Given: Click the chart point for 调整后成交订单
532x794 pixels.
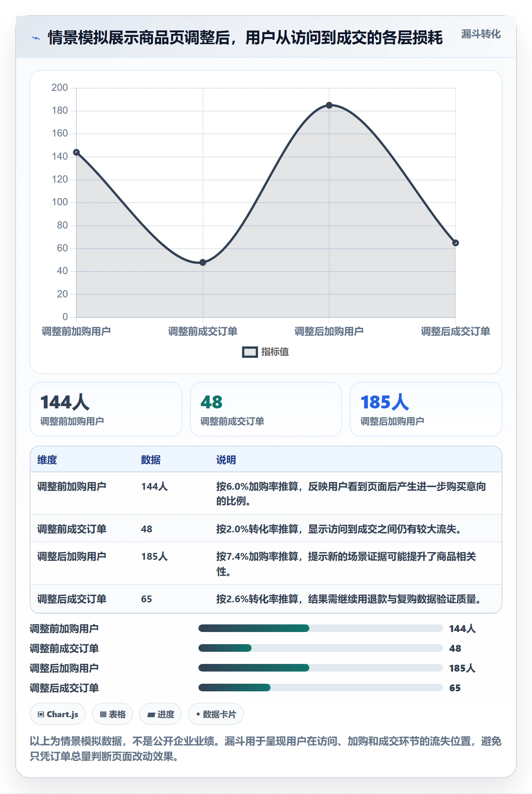Looking at the screenshot, I should [456, 243].
